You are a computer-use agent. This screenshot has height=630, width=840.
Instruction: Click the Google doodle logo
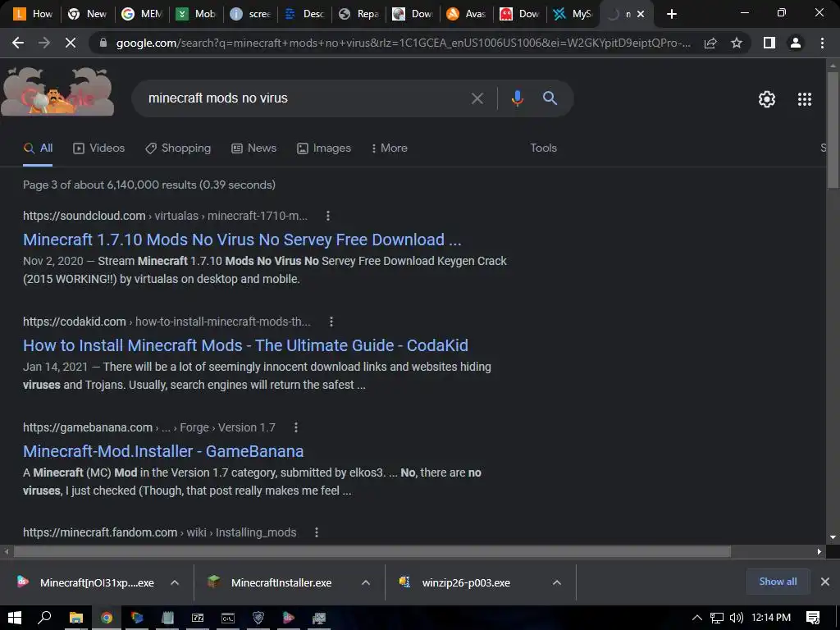pyautogui.click(x=58, y=92)
